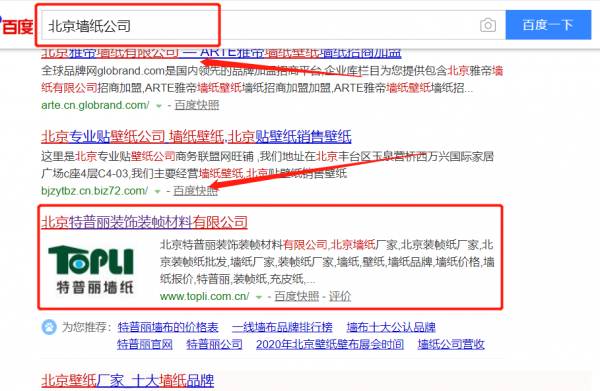Viewport: 600px width, 391px height.
Task: Open the 北京特普丽装饰装帧材料有限公司 result title
Action: [144, 222]
